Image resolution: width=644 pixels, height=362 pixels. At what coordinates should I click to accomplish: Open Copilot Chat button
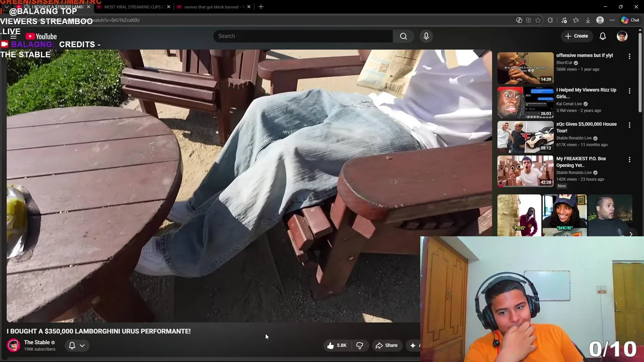[x=630, y=20]
